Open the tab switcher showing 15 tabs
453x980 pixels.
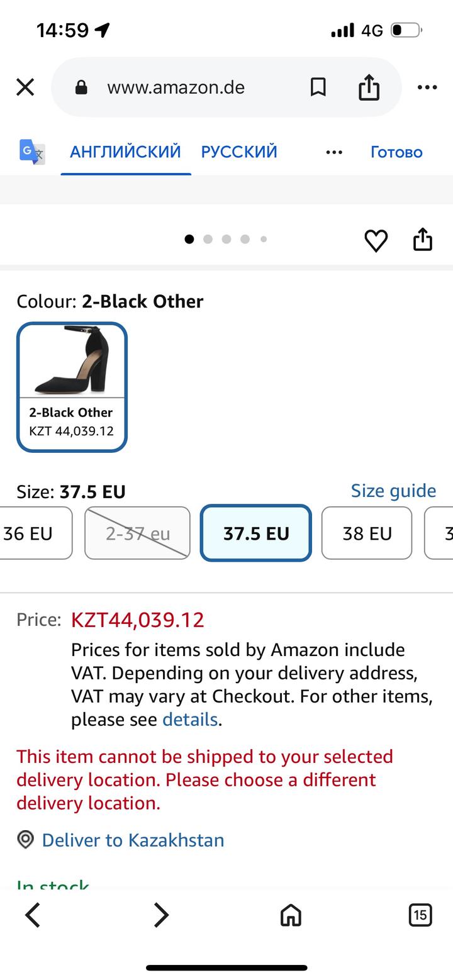tap(420, 915)
